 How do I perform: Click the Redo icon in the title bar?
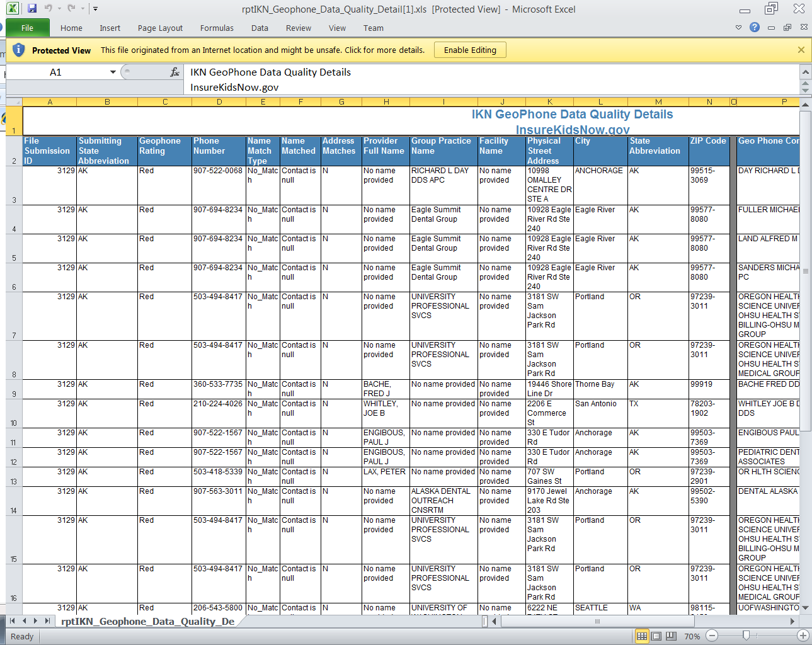pos(71,9)
